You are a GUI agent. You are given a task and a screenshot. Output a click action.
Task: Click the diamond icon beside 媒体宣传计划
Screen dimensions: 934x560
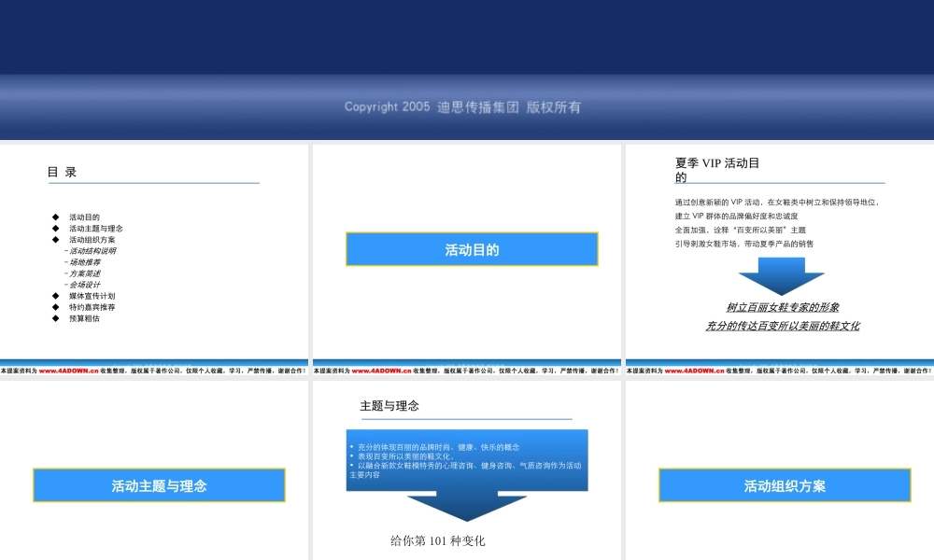(55, 296)
